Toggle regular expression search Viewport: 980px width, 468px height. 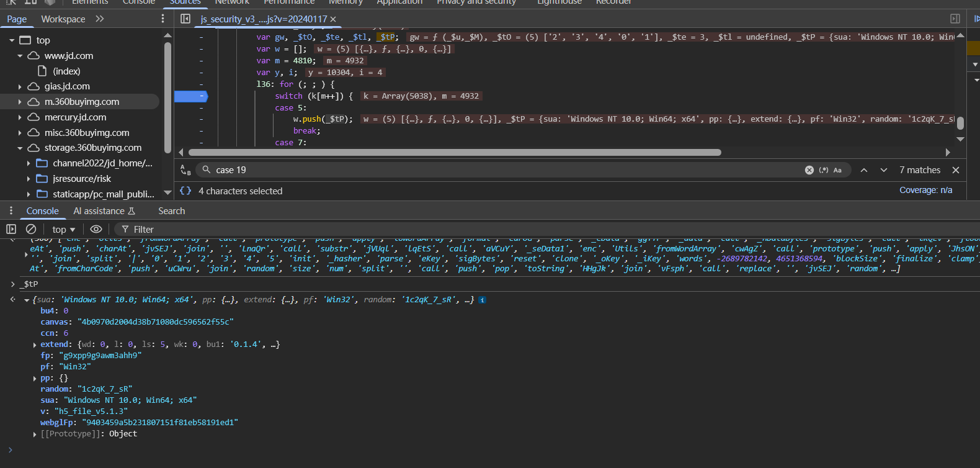tap(824, 170)
